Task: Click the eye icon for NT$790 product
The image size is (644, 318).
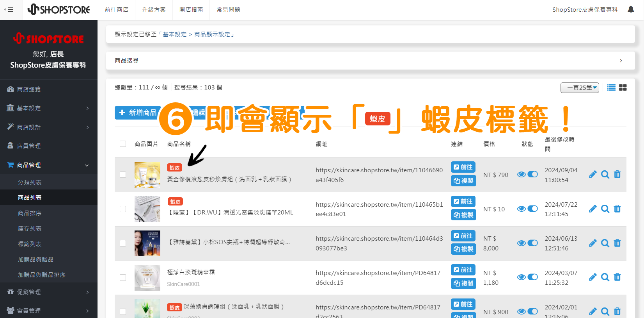Action: pyautogui.click(x=522, y=174)
